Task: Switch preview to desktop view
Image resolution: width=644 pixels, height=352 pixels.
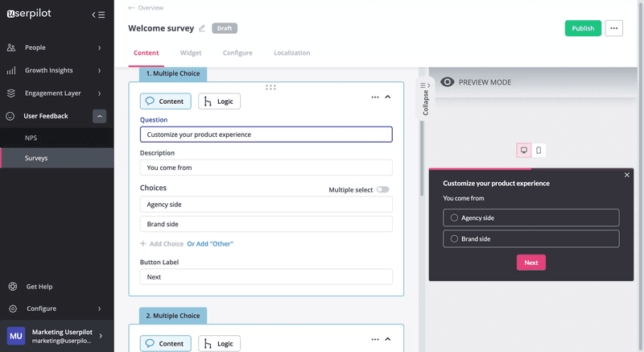Action: 524,151
